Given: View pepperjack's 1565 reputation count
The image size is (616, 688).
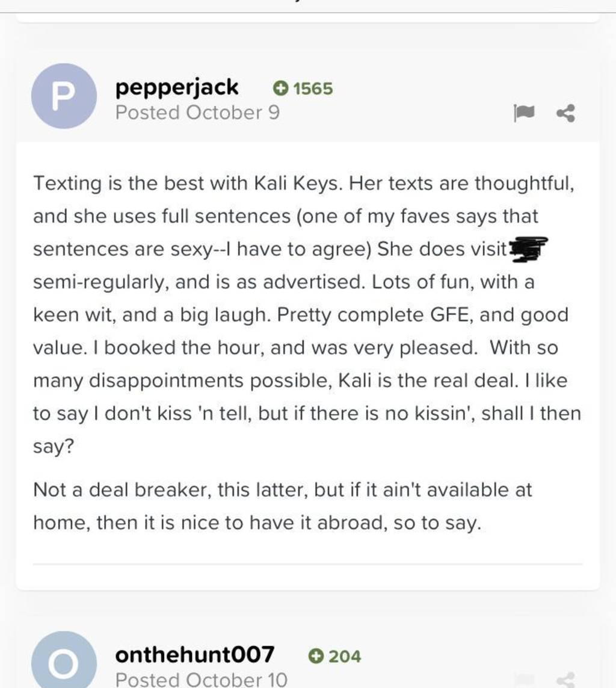Looking at the screenshot, I should [x=312, y=89].
